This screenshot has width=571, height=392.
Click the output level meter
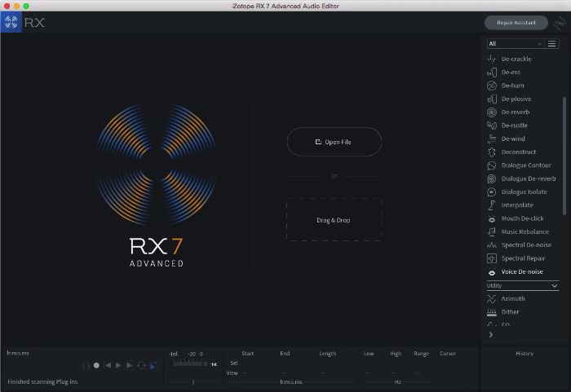[189, 363]
